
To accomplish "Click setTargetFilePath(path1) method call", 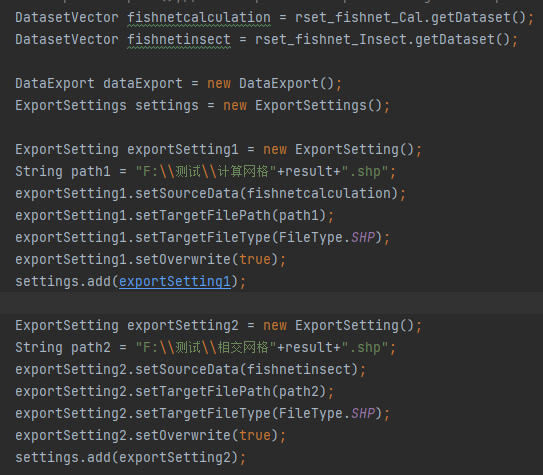I will 231,215.
